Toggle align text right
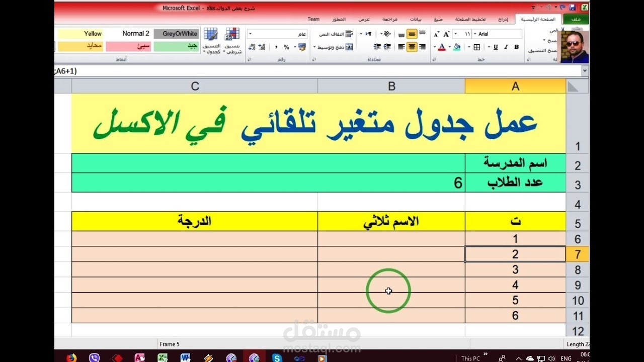 coord(422,47)
